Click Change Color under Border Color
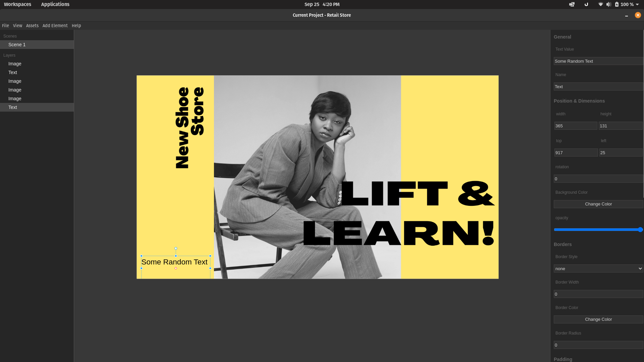Viewport: 644px width, 362px height. pyautogui.click(x=598, y=319)
